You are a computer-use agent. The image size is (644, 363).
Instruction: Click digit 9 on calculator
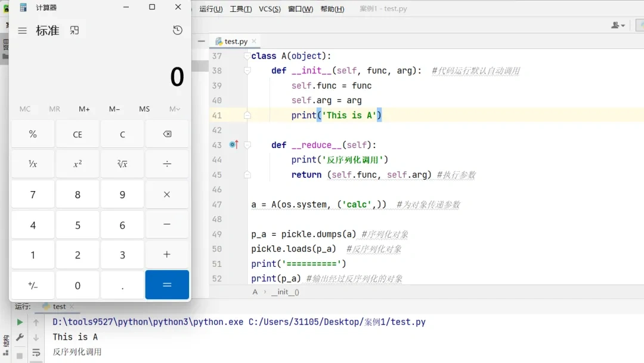pyautogui.click(x=122, y=195)
